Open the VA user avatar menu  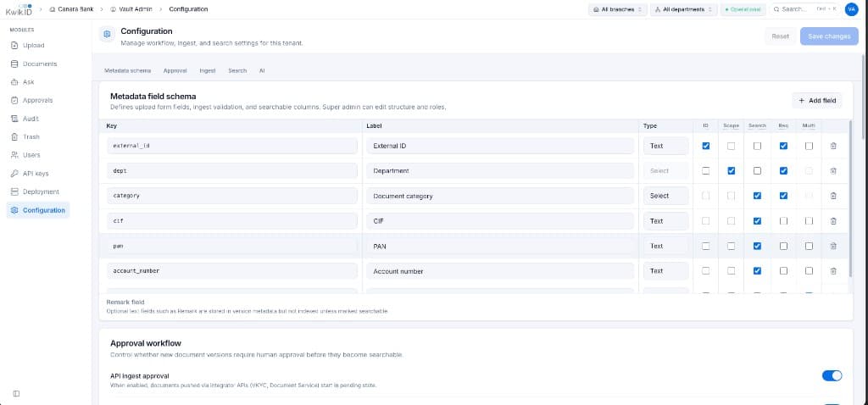point(851,9)
